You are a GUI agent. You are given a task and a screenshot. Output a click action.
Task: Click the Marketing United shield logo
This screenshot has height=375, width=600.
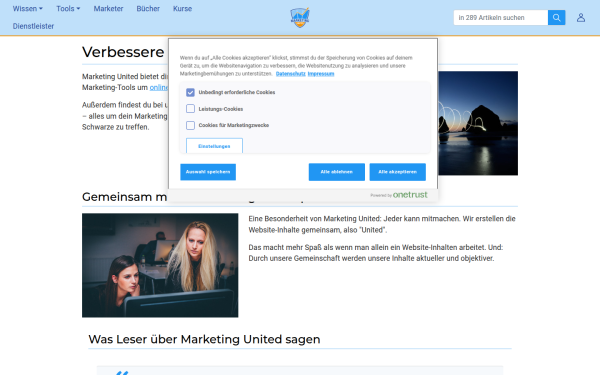click(x=300, y=18)
